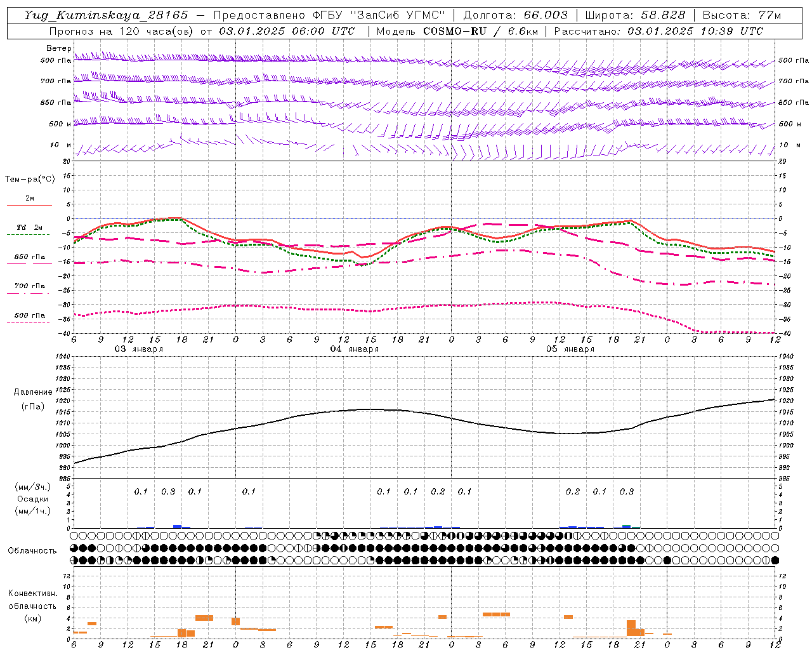This screenshot has width=812, height=650.
Task: Click the 03 января date label
Action: pos(138,349)
